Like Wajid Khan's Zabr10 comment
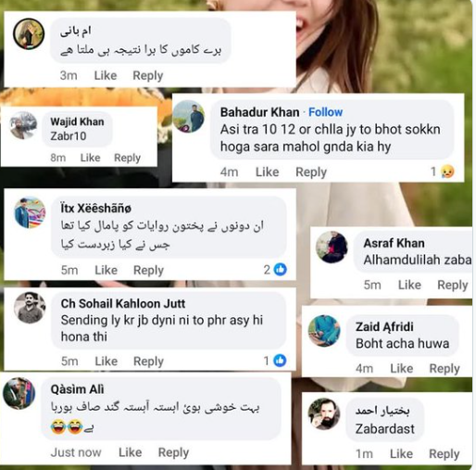This screenshot has width=476, height=470. tap(90, 158)
